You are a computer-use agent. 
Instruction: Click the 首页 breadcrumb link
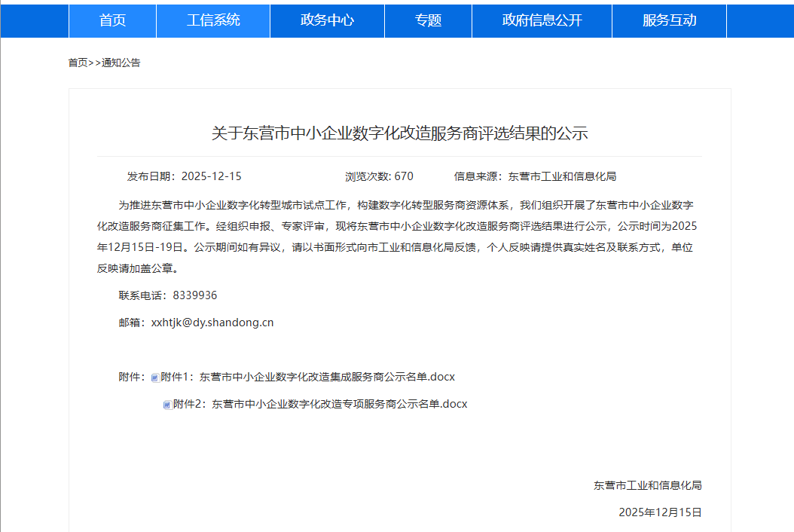(78, 63)
